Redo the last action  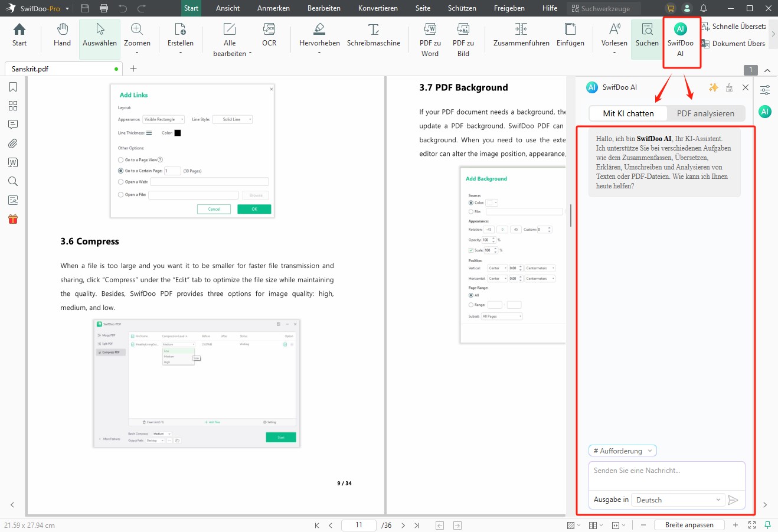[x=142, y=8]
